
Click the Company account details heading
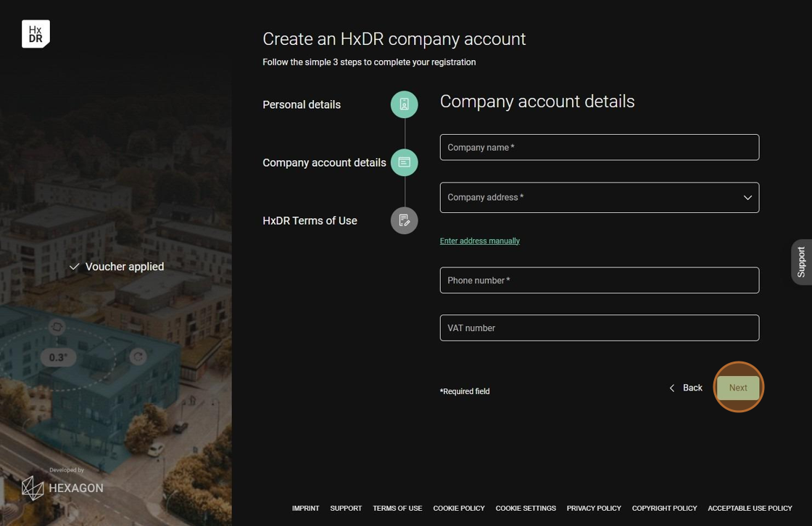(537, 101)
